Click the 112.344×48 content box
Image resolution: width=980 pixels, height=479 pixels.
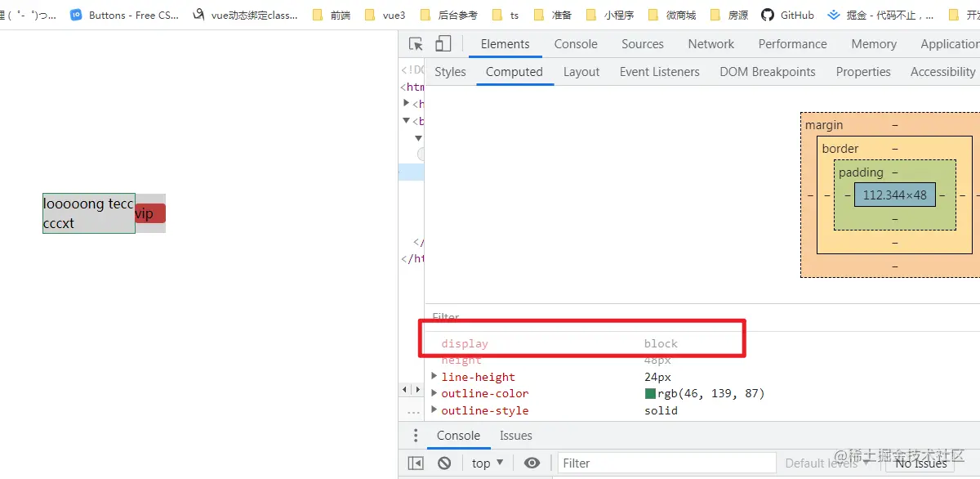click(x=895, y=195)
